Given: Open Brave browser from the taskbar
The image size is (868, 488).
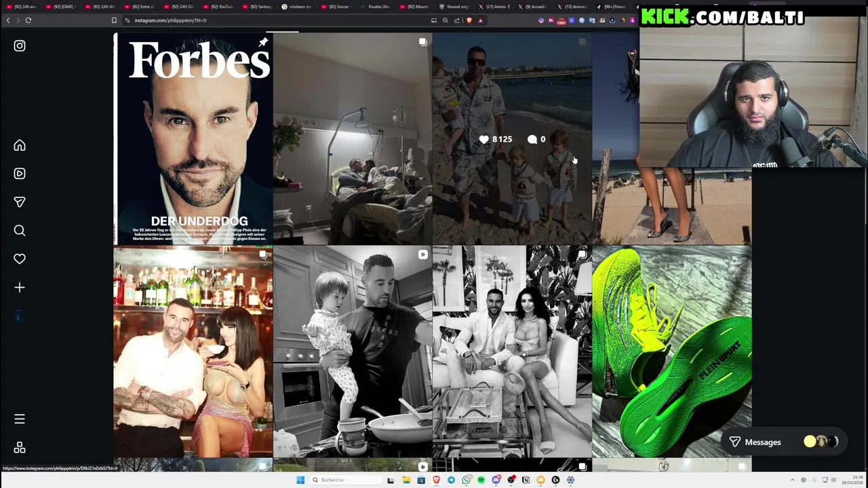Looking at the screenshot, I should [x=436, y=480].
